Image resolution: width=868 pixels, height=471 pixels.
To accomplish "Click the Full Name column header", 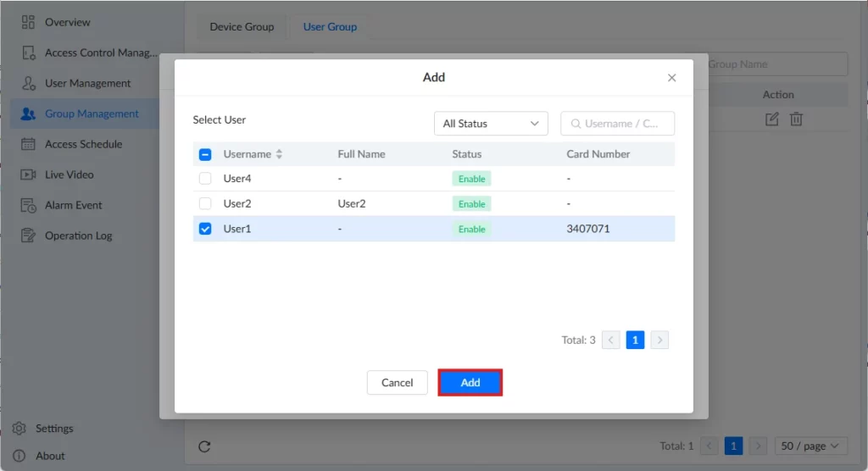I will 361,154.
